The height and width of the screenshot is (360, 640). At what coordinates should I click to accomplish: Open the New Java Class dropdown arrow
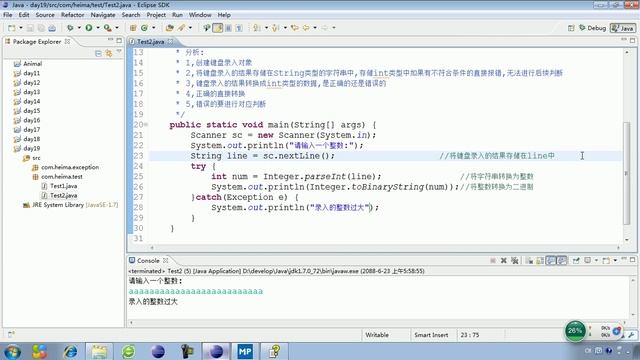(153, 28)
